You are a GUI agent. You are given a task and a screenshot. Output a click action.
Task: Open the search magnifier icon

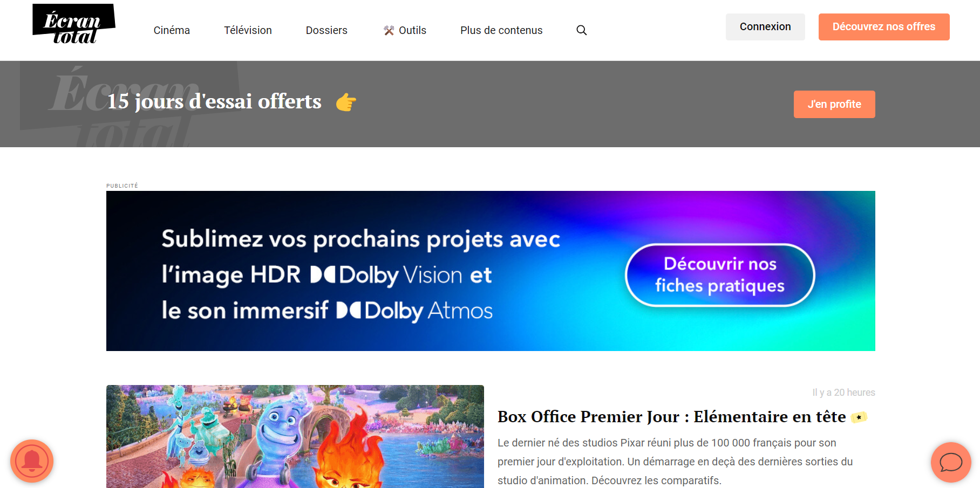tap(581, 30)
